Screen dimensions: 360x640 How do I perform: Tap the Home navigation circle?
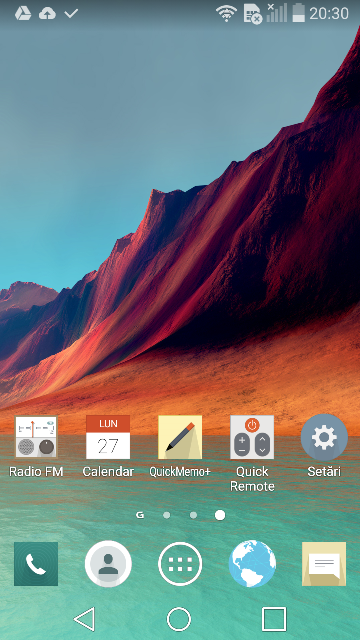179,619
